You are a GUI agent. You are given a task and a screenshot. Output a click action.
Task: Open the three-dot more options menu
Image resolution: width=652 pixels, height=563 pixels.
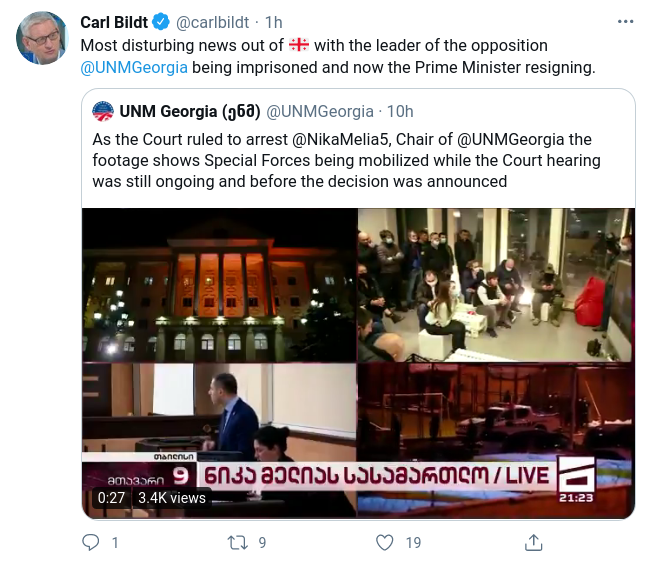(625, 22)
